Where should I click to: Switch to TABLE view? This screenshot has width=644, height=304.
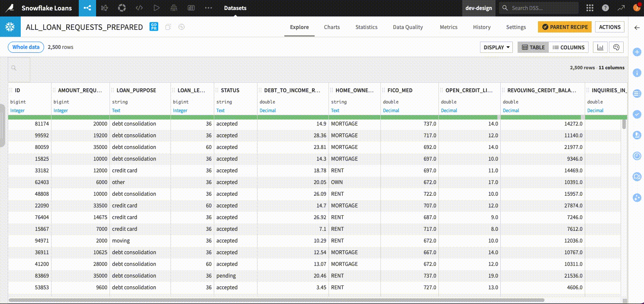tap(533, 47)
